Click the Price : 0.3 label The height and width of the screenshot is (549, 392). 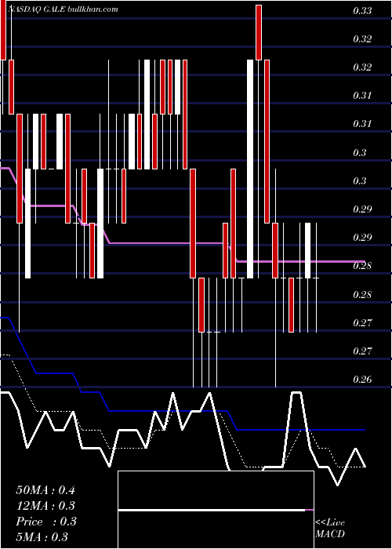(46, 522)
